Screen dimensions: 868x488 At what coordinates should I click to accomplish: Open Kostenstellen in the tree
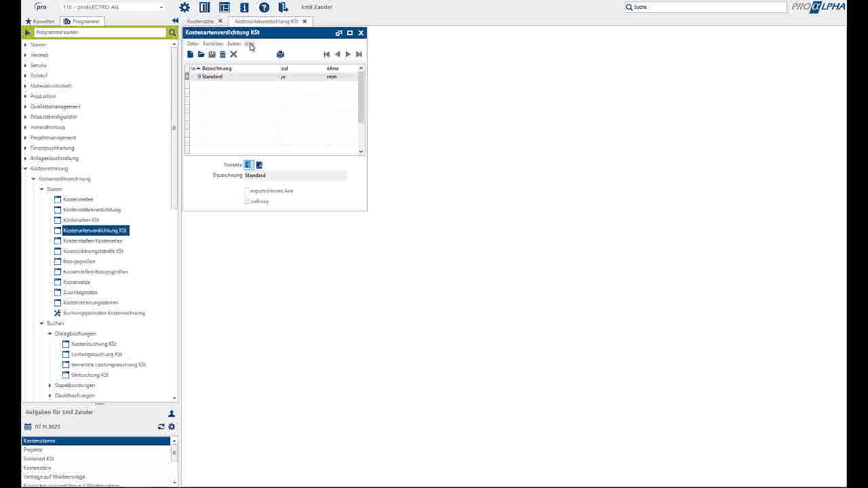point(78,199)
